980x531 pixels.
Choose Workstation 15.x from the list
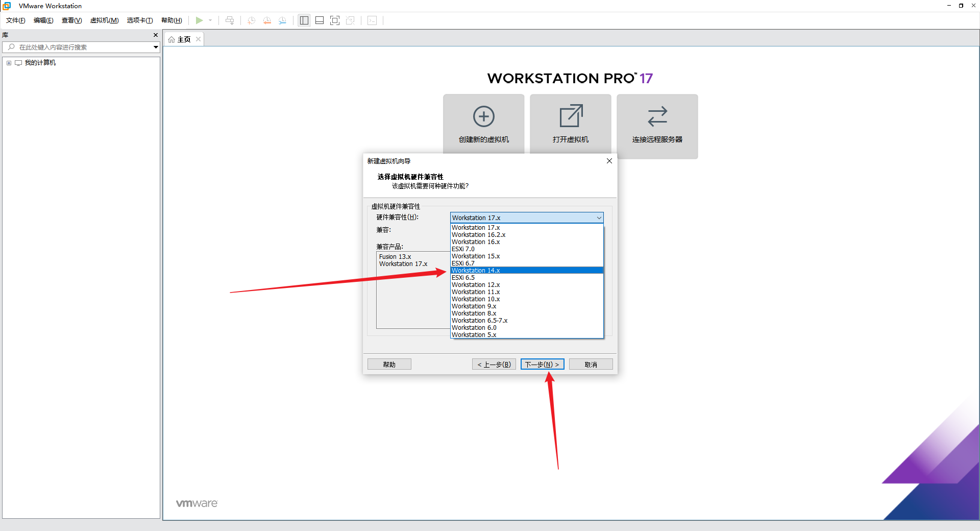[x=527, y=256]
